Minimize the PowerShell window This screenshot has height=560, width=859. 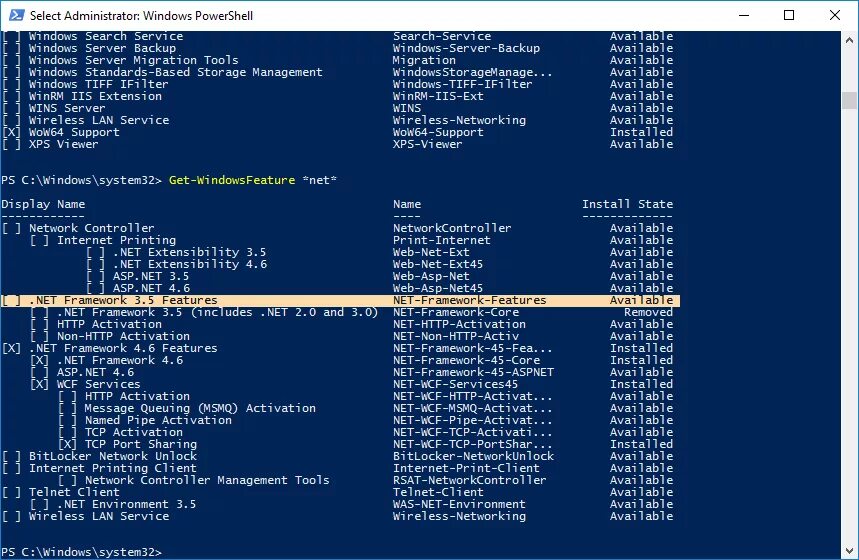[744, 15]
